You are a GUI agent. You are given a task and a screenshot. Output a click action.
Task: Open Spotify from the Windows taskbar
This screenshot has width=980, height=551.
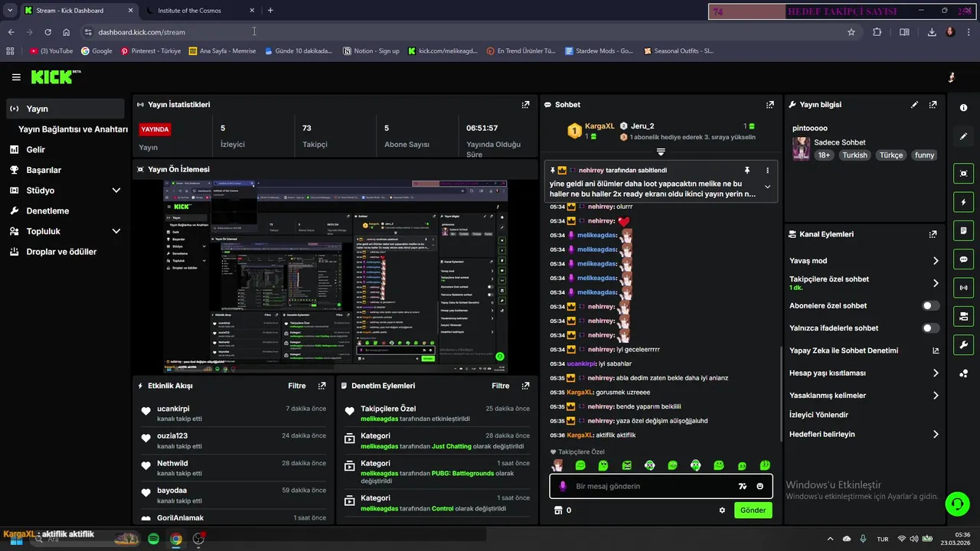153,539
